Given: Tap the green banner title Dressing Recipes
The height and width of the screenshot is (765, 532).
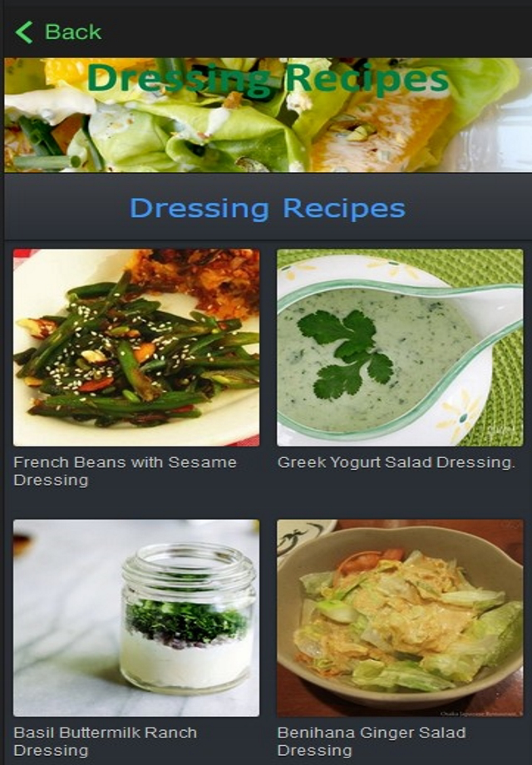Looking at the screenshot, I should tap(268, 78).
